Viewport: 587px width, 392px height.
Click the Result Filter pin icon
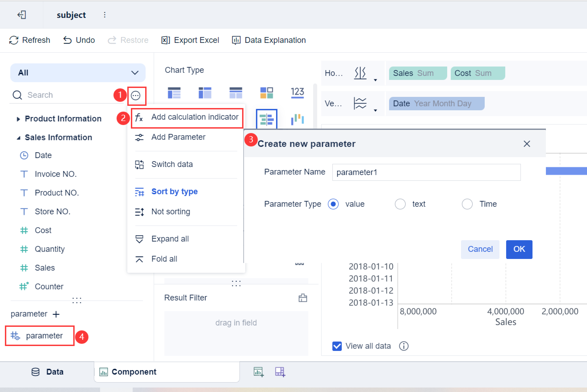[303, 298]
